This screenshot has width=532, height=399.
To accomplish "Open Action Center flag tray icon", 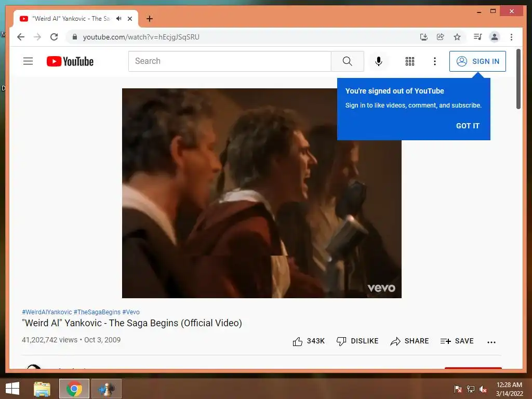I will coord(458,389).
